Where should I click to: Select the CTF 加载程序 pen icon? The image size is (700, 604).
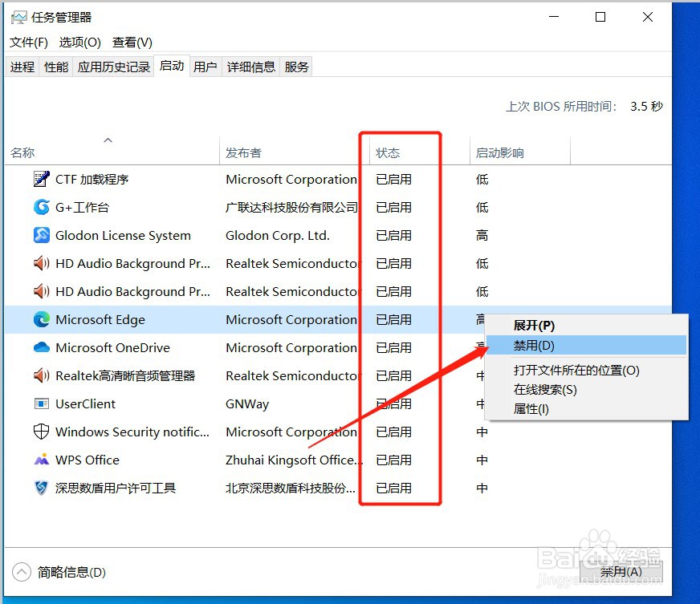coord(41,179)
